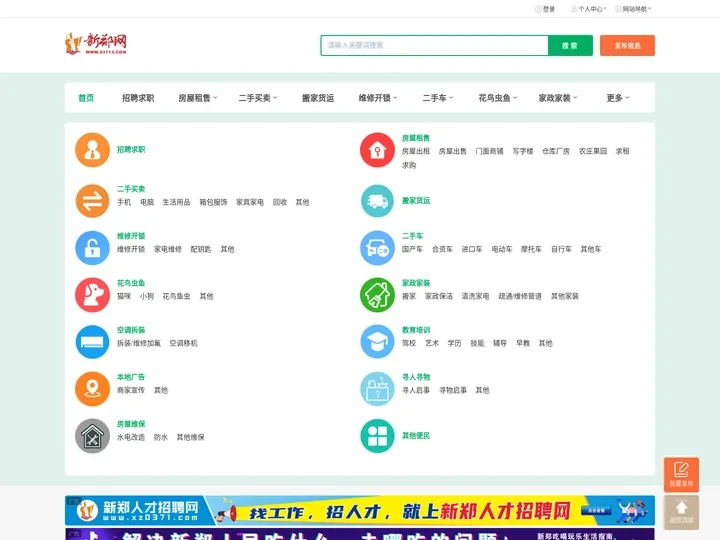Open the 猫咪 subcategory link
The height and width of the screenshot is (540, 720).
click(x=124, y=296)
